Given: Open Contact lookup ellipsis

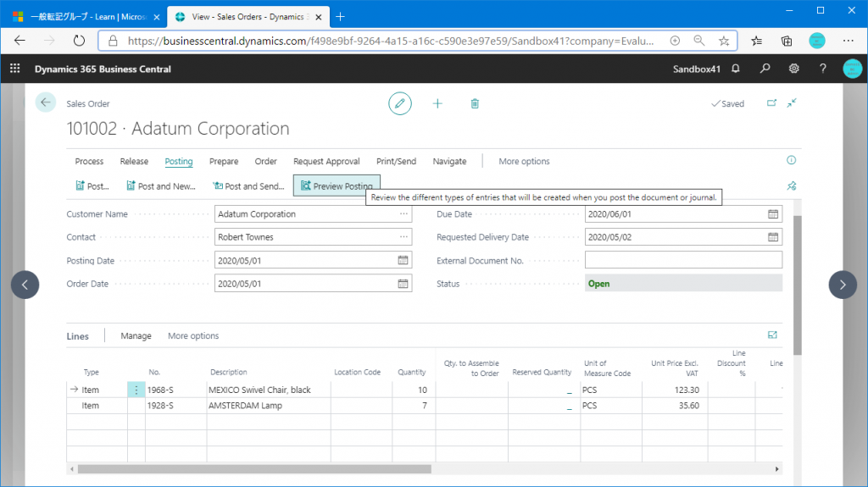Looking at the screenshot, I should coord(403,237).
